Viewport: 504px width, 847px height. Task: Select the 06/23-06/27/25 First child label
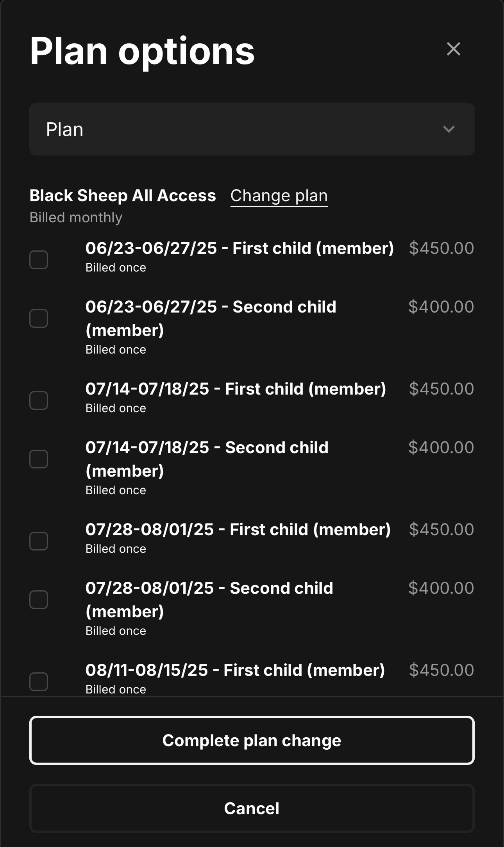[x=239, y=248]
